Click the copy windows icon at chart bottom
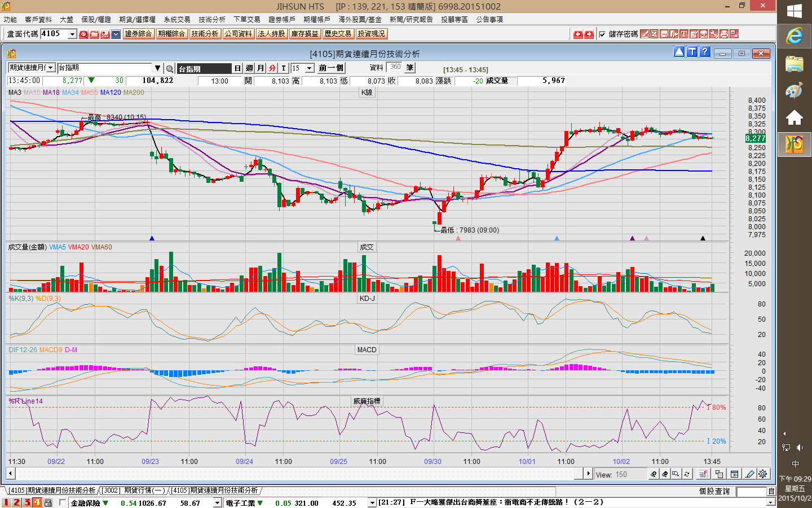Viewport: 812px width, 508px height. 719,474
